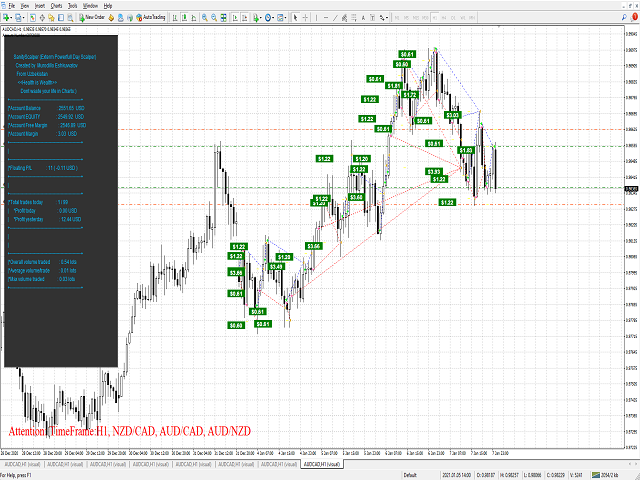Tile chart windows with the grid icon
The width and height of the screenshot is (640, 480).
[224, 18]
